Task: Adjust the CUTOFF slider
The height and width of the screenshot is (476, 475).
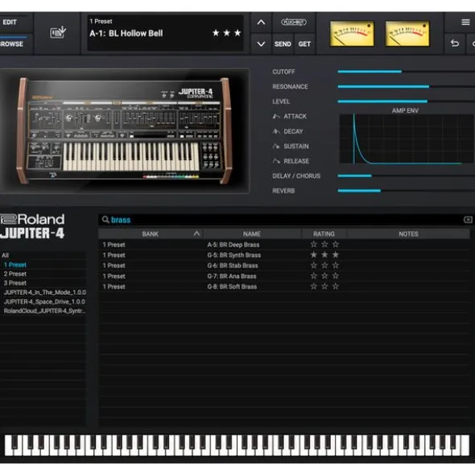Action: (406, 72)
